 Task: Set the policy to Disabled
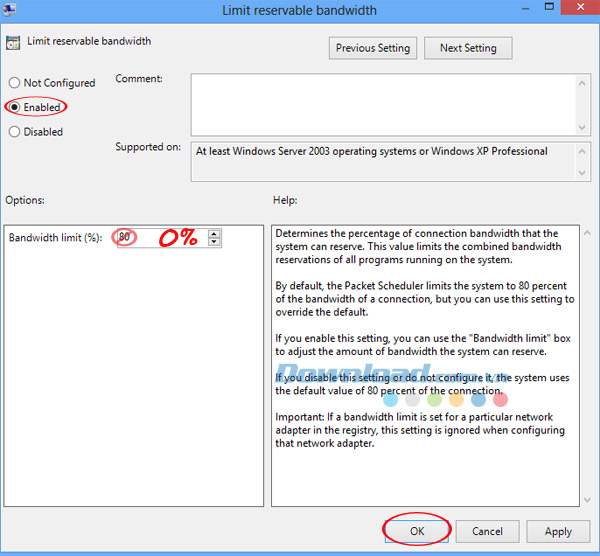(x=15, y=132)
